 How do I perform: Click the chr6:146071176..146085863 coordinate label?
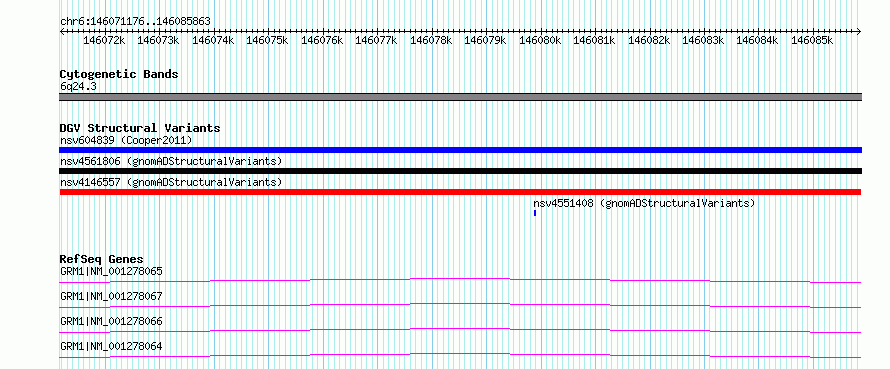pyautogui.click(x=135, y=22)
